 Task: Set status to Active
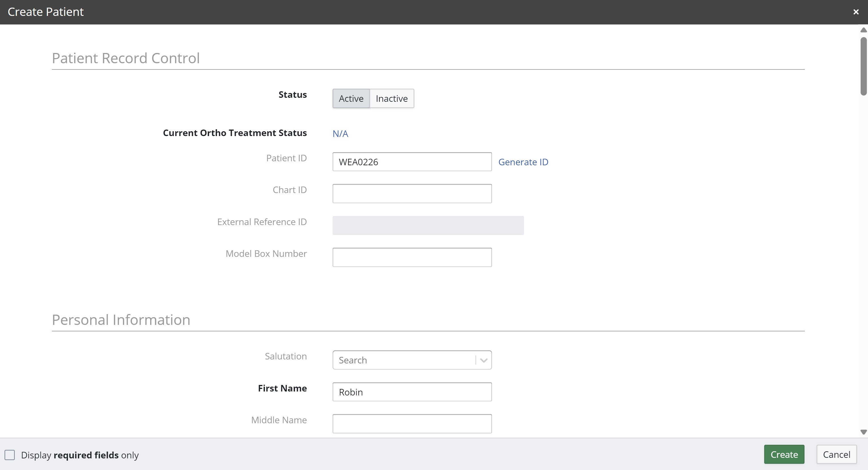click(x=351, y=98)
